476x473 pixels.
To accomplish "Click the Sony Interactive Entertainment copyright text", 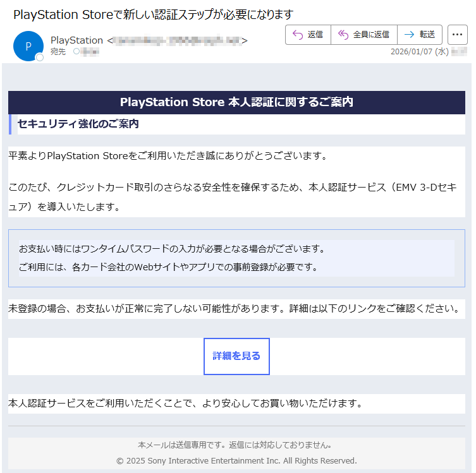I will coord(236,460).
